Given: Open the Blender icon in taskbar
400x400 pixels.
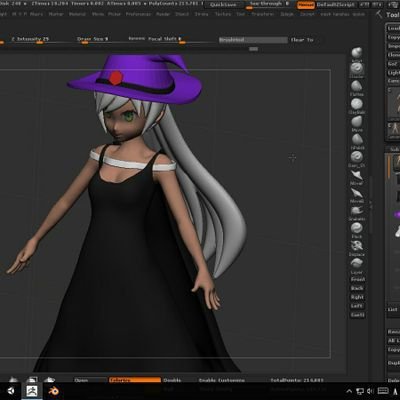Looking at the screenshot, I should 53,391.
